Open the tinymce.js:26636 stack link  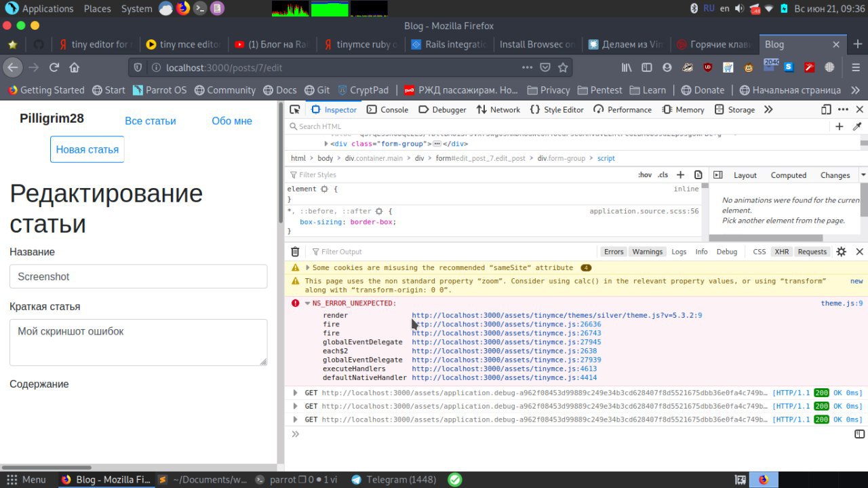tap(506, 324)
